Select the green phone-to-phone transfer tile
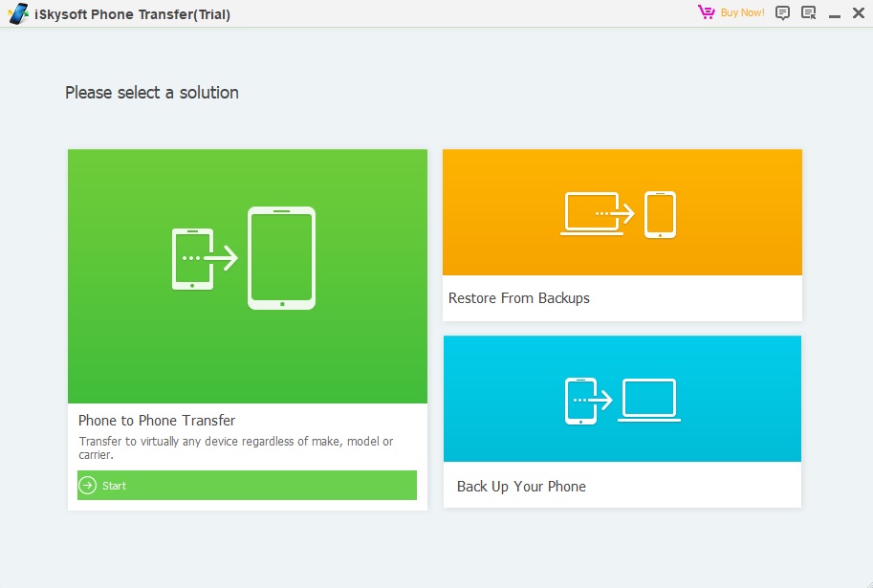This screenshot has width=873, height=588. point(248,276)
